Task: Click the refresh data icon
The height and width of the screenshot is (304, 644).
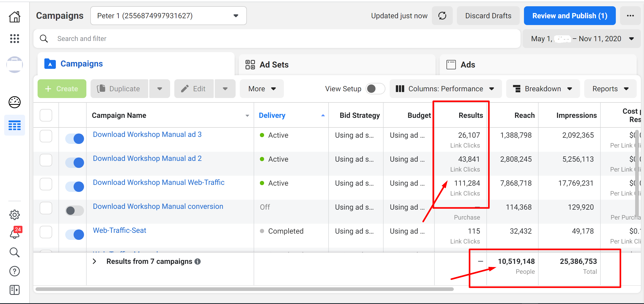Action: pos(442,16)
